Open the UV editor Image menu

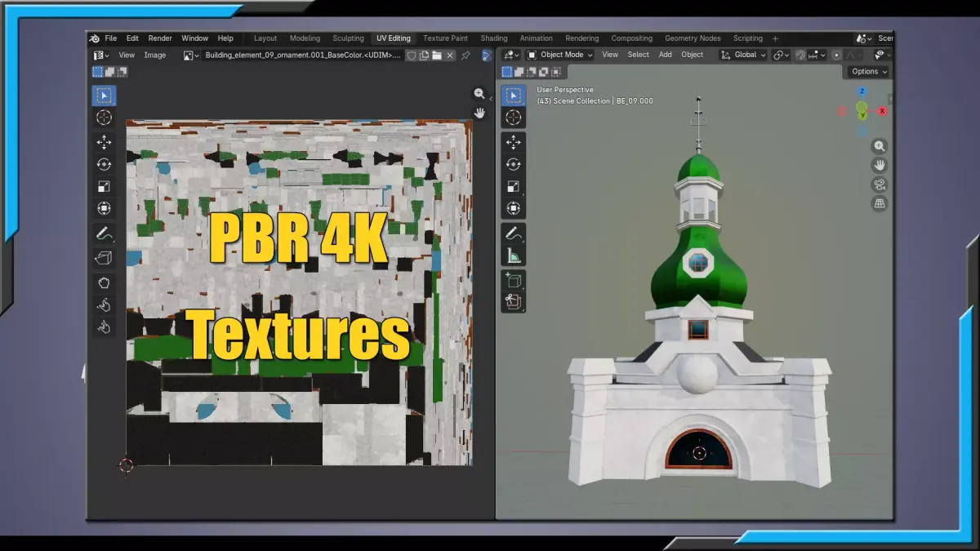[x=155, y=56]
